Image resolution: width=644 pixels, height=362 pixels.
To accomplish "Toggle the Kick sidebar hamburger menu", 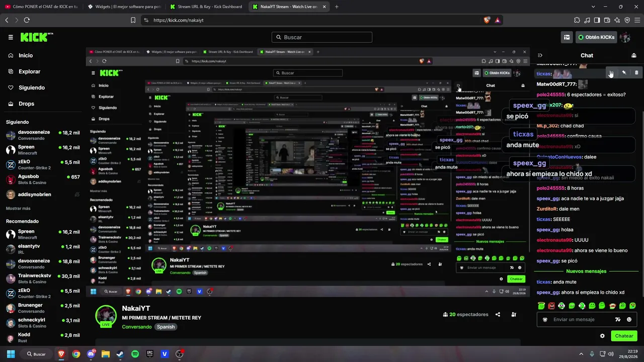I will [11, 37].
